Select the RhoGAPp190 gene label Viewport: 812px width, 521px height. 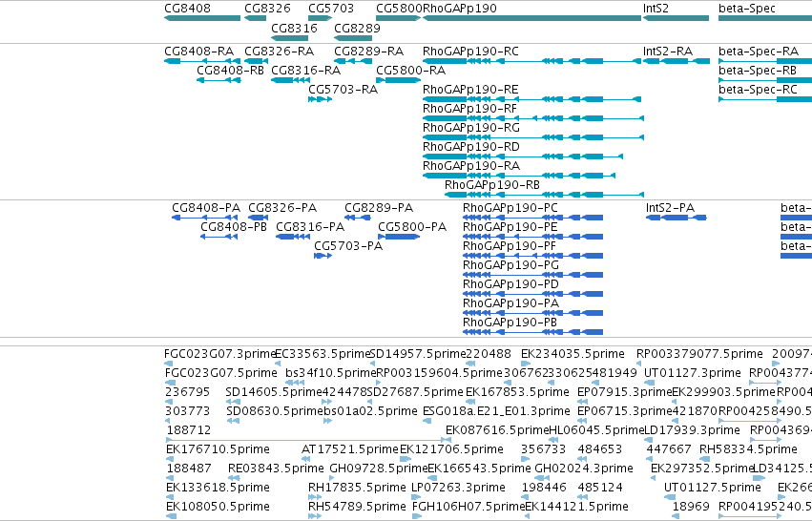point(460,9)
